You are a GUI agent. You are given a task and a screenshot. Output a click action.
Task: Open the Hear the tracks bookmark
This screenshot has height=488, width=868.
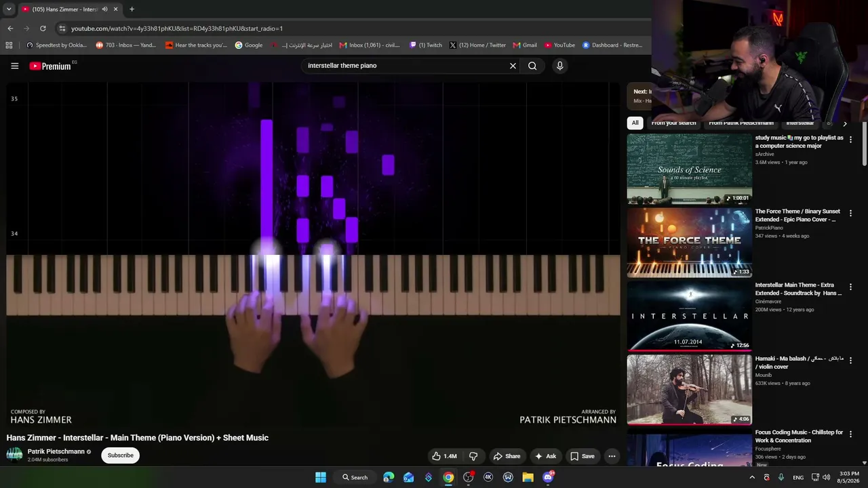coord(197,45)
